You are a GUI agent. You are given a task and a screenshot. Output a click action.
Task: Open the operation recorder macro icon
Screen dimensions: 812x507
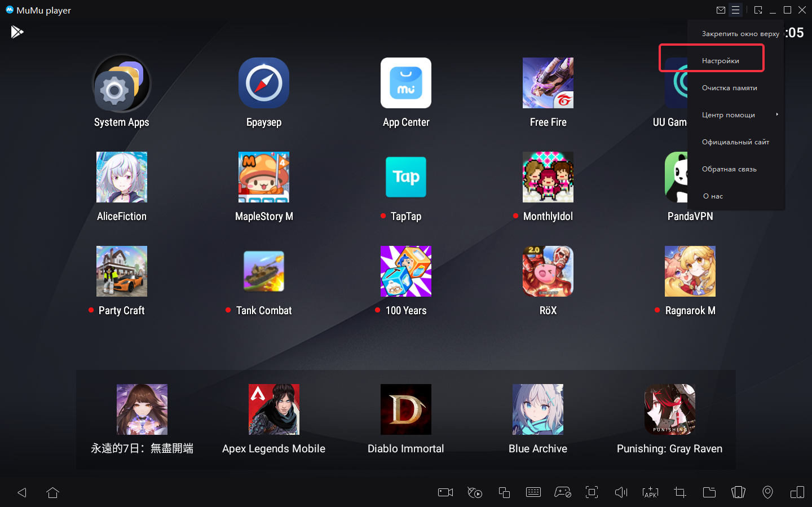click(475, 492)
